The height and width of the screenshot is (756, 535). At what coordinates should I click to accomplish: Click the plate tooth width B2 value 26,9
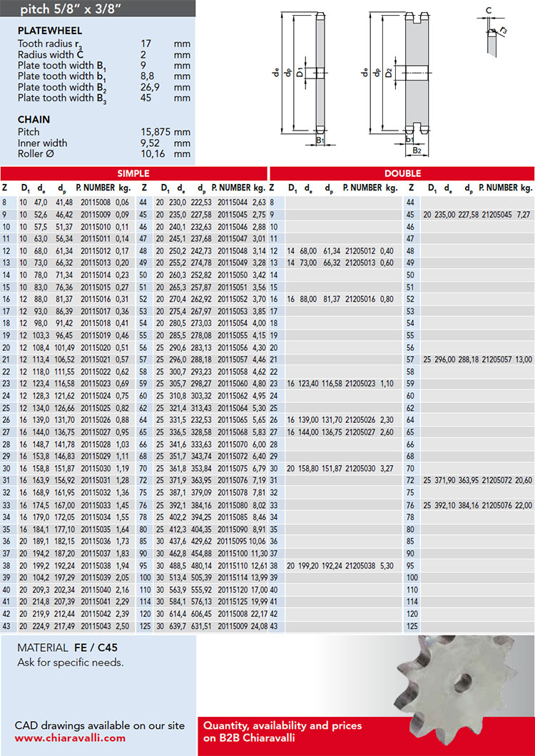(x=150, y=87)
